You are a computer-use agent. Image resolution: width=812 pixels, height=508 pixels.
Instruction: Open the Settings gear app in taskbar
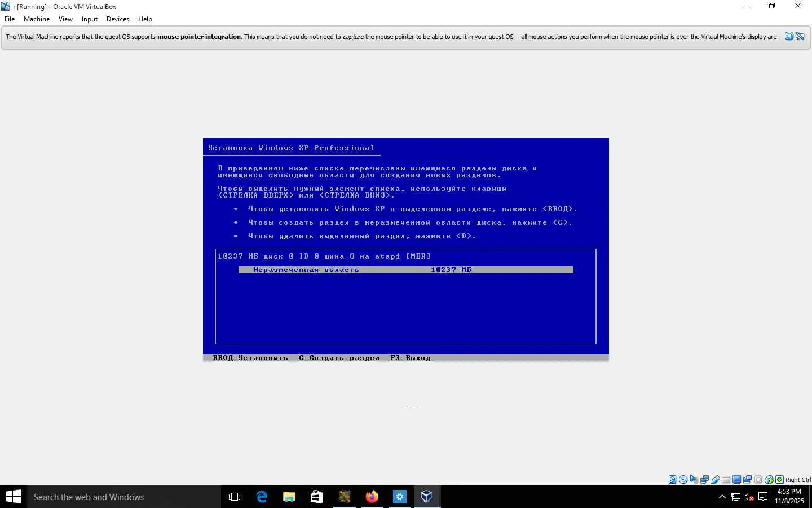click(x=399, y=497)
